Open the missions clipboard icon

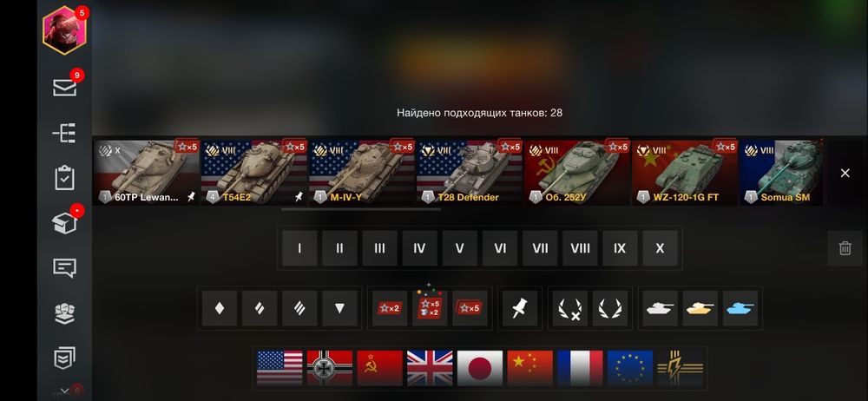pos(65,178)
